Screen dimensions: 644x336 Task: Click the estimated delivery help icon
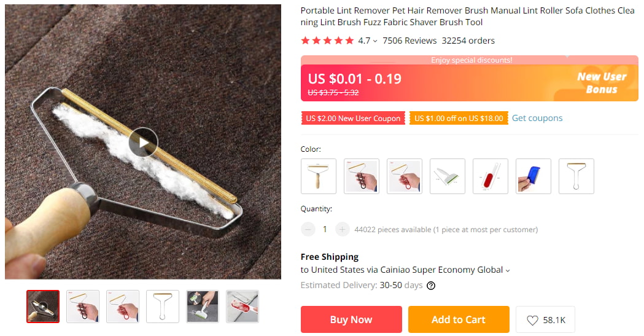[x=431, y=286]
